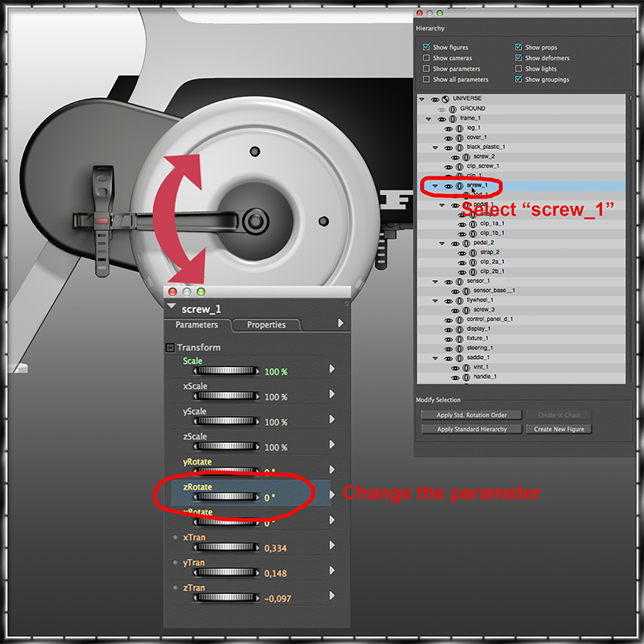This screenshot has width=644, height=644.
Task: Open the palette options arrow beside Properties
Action: click(x=340, y=324)
